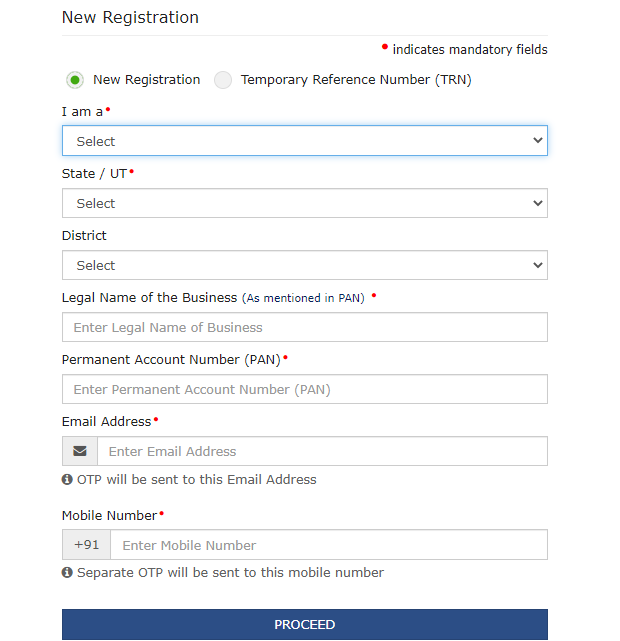Image resolution: width=620 pixels, height=641 pixels.
Task: Click the Email Address field label
Action: point(106,422)
